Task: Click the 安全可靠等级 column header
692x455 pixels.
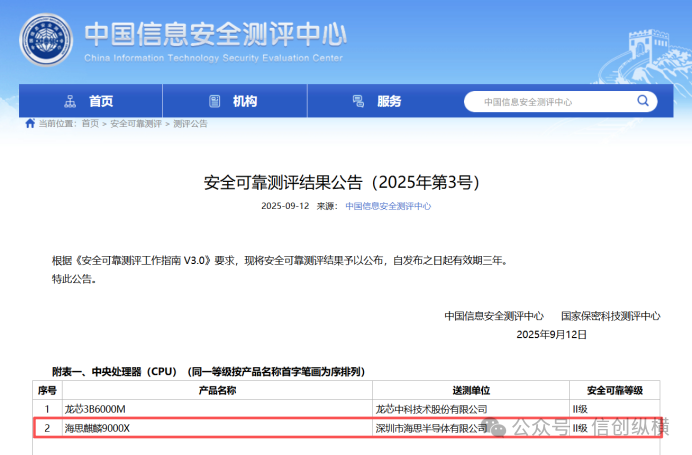Action: (615, 390)
